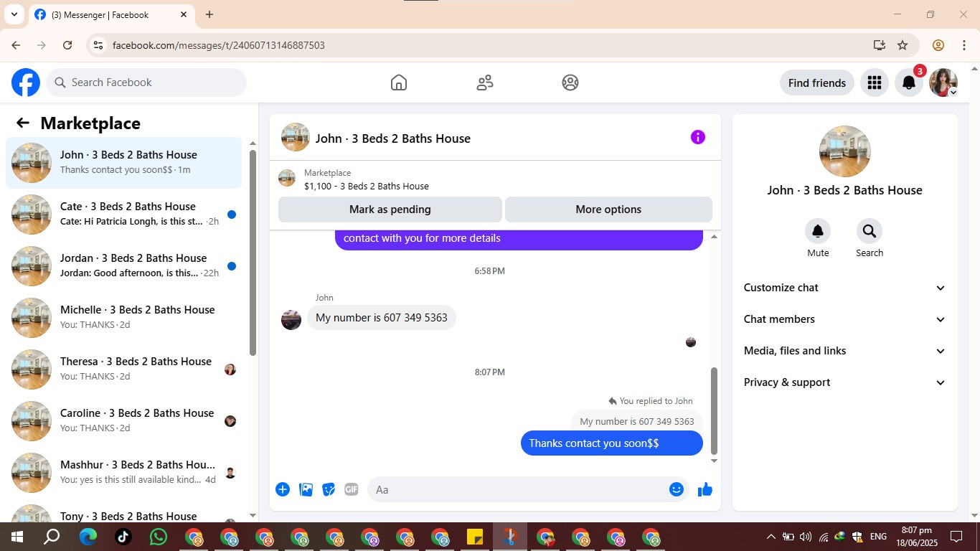Screen dimensions: 980x551
Task: Open Microsoft Edge from the taskbar
Action: [88, 537]
